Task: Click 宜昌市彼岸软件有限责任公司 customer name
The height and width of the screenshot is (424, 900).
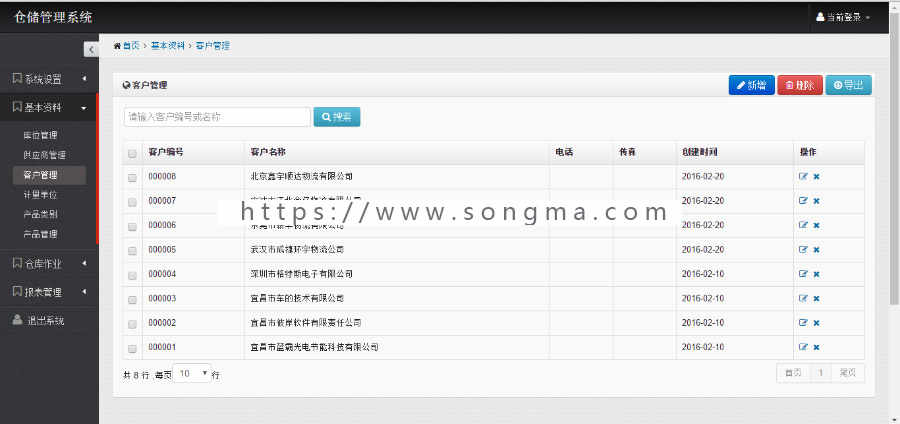Action: coord(306,323)
